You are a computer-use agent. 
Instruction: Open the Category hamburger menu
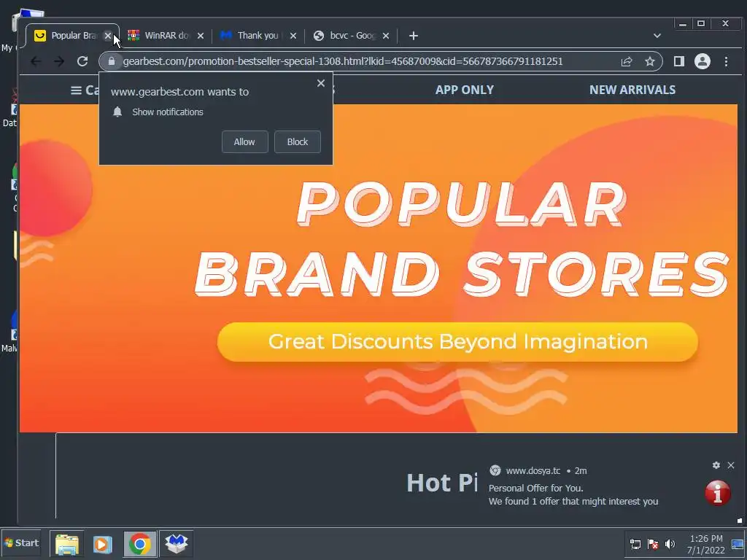pyautogui.click(x=85, y=90)
